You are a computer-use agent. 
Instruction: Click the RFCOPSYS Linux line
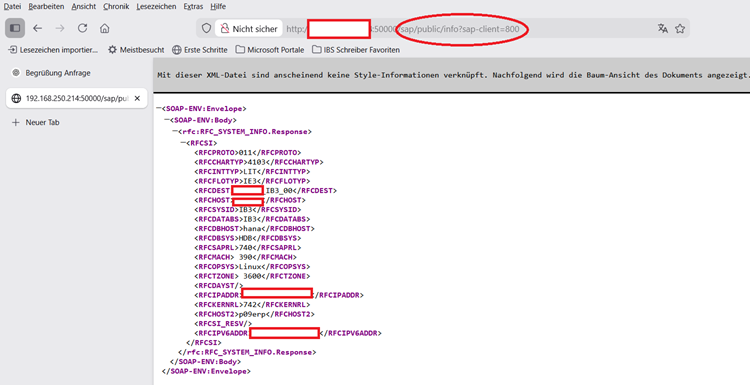click(252, 266)
